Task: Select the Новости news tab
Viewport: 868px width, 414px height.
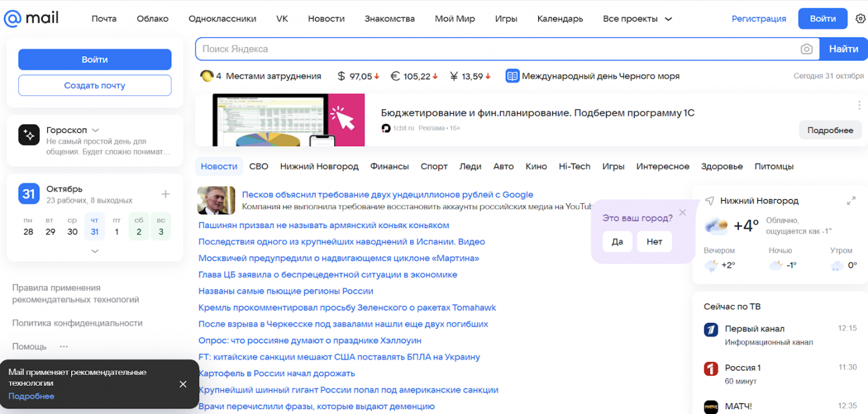Action: (219, 166)
